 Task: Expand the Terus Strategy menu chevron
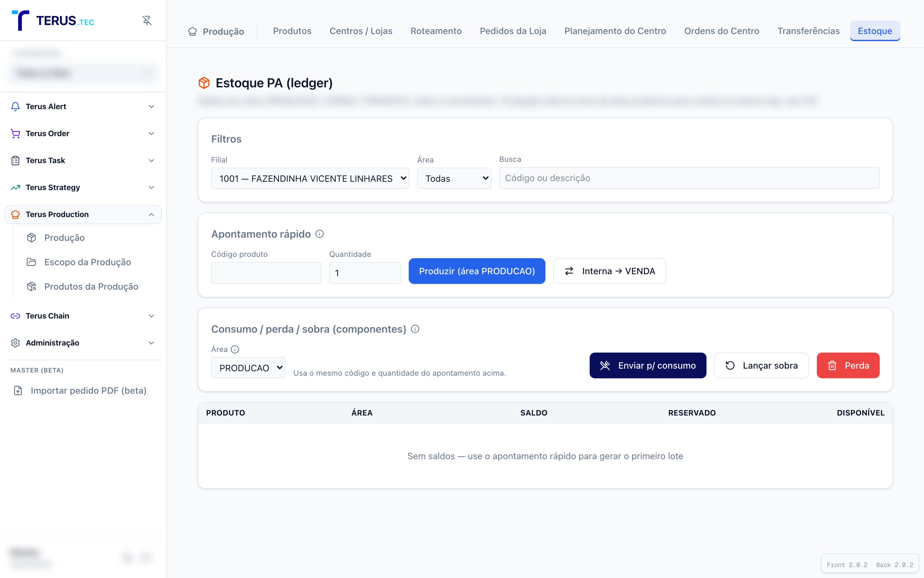(x=151, y=187)
